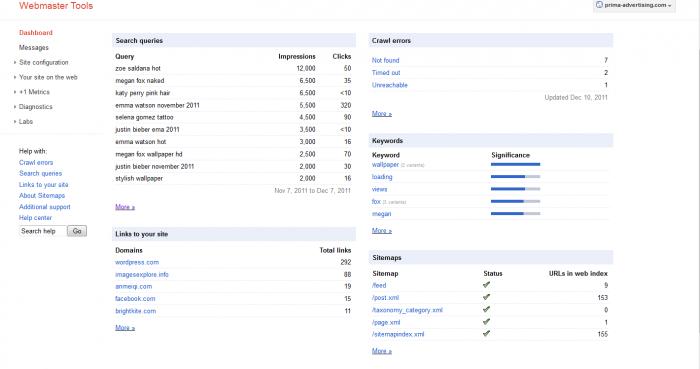The image size is (700, 369).
Task: Select query 'emma watson november 2011'
Action: 157,105
